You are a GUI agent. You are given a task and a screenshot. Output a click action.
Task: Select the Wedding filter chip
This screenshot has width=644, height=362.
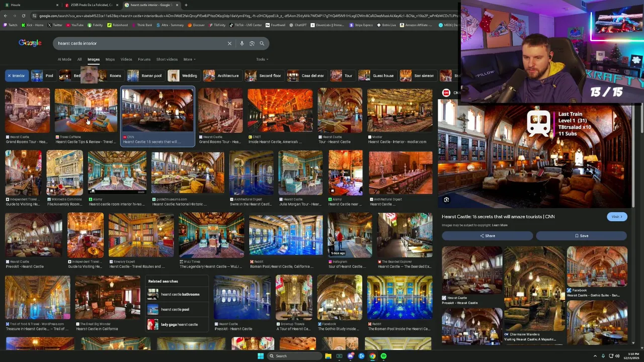(183, 75)
